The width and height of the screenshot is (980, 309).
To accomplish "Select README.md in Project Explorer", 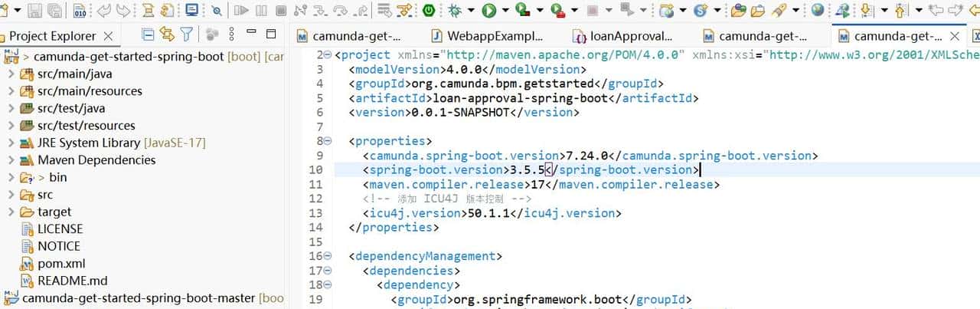I will tap(72, 281).
